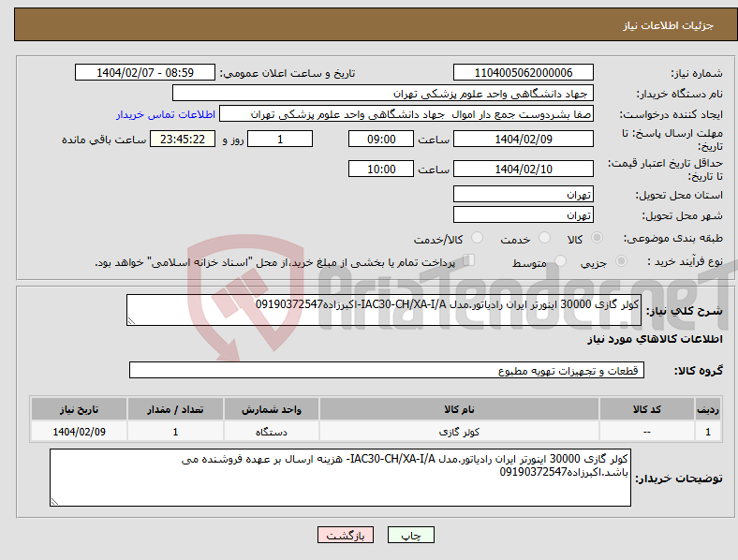738x560 pixels.
Task: Select the خدمت radio button
Action: pyautogui.click(x=544, y=238)
